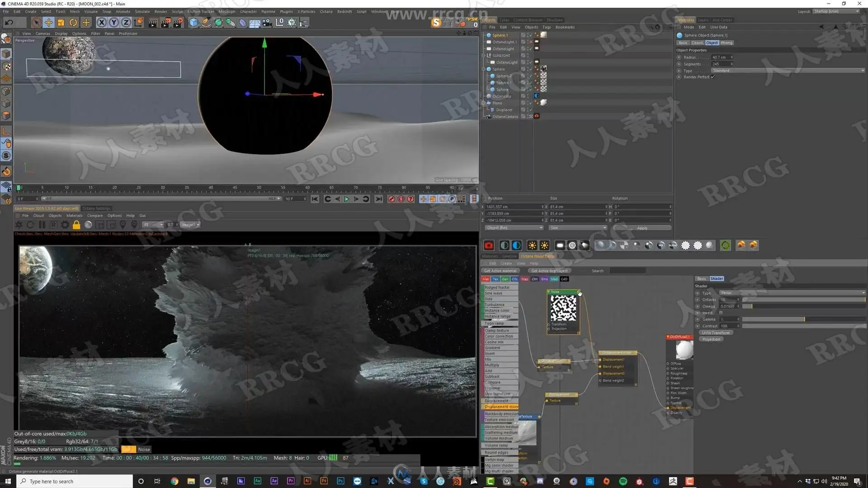The image size is (868, 488).
Task: Click the Undo arrow icon
Action: pyautogui.click(x=9, y=22)
